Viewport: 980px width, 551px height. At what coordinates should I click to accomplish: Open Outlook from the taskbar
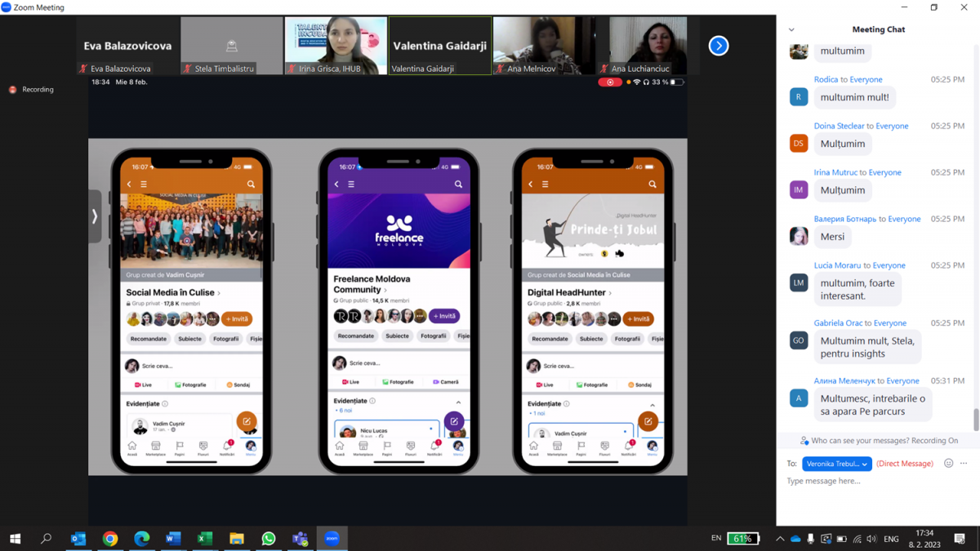coord(78,539)
